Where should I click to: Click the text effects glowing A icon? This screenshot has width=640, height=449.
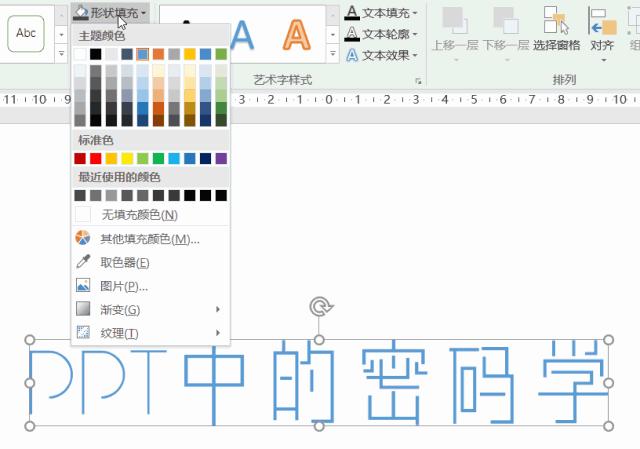tap(351, 55)
